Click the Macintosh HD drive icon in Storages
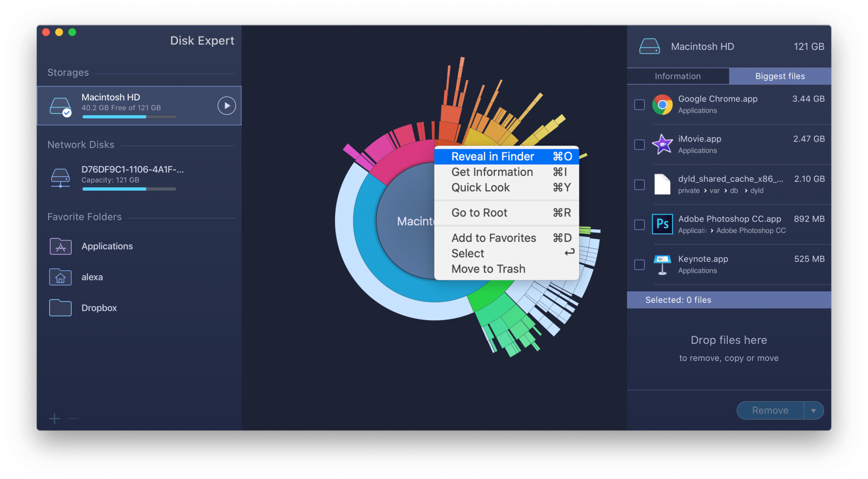Screen dimensions: 868x479 [60, 106]
